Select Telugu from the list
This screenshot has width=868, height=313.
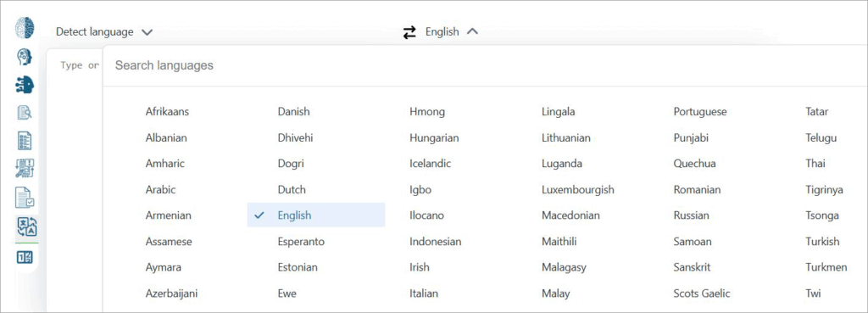[821, 138]
